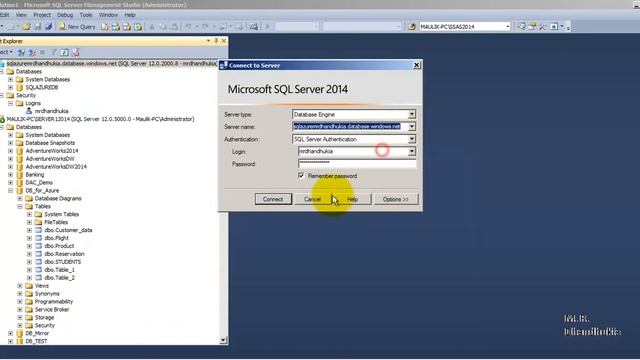Open the Activity Monitor toolbar icon
This screenshot has width=640, height=360.
254,27
